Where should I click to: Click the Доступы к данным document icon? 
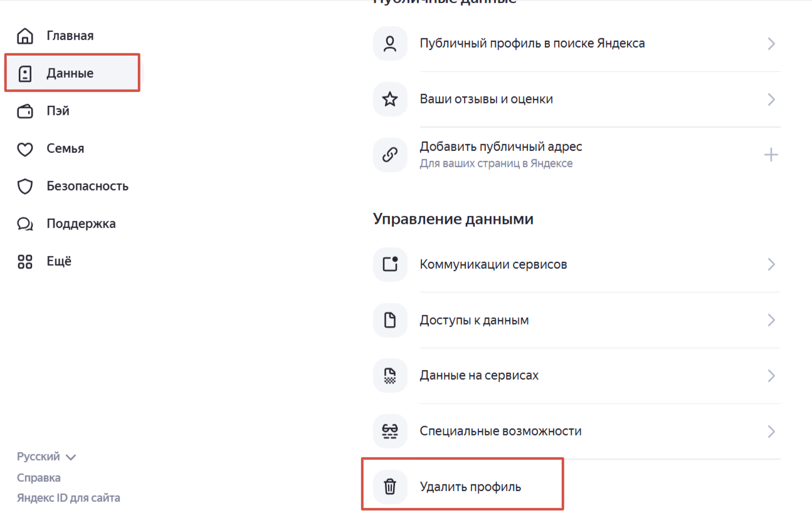[390, 320]
